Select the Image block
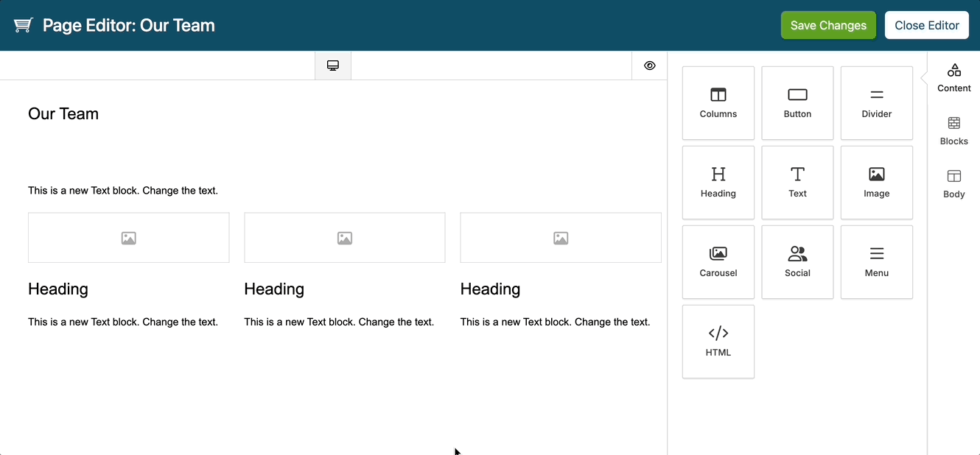The image size is (980, 455). 876,182
